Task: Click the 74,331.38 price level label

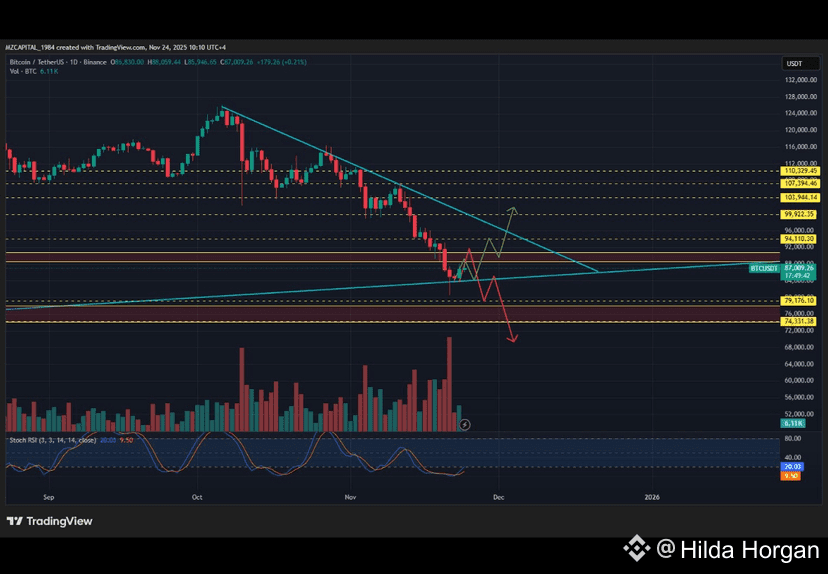Action: pyautogui.click(x=799, y=321)
